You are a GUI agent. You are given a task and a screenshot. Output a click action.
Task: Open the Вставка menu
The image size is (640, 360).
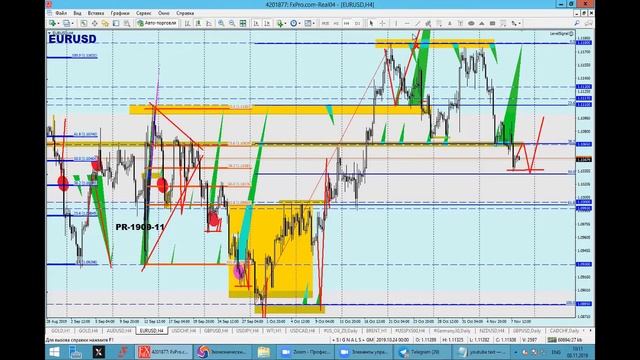tap(96, 13)
